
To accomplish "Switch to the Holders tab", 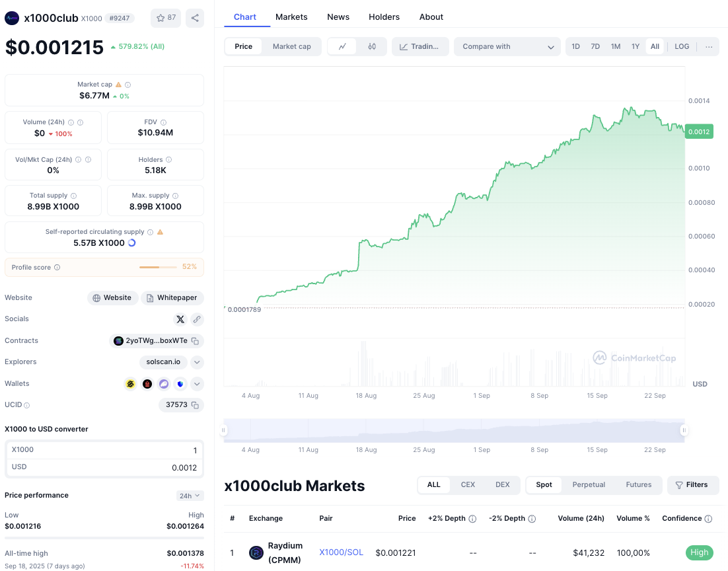I will 384,17.
